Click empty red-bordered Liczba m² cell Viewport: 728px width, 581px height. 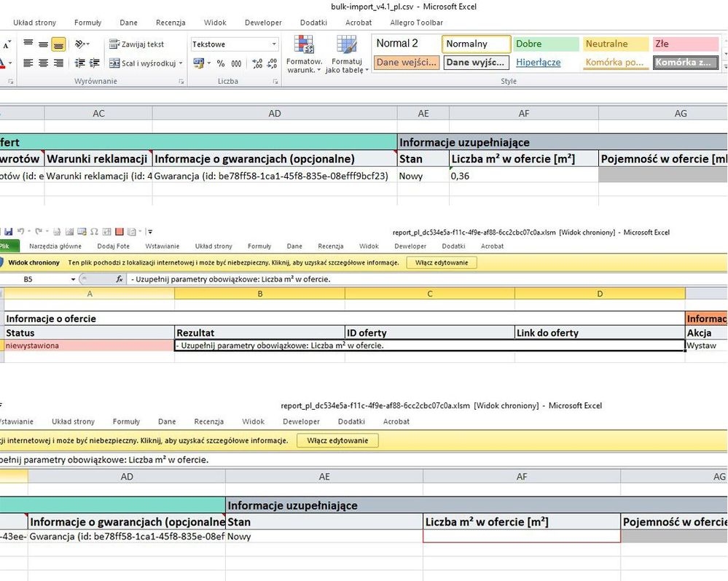(x=522, y=537)
